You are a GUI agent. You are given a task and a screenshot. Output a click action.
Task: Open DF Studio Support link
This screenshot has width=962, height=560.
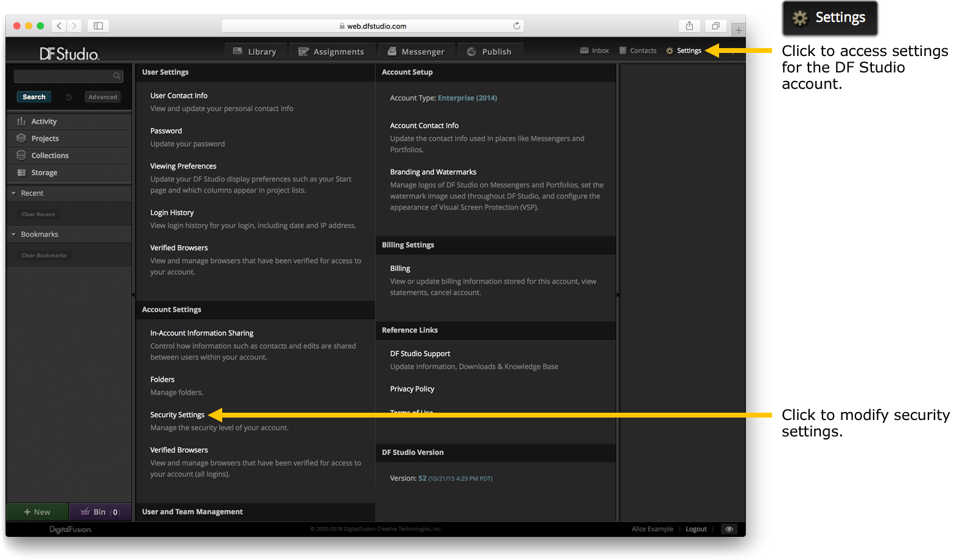click(x=420, y=354)
